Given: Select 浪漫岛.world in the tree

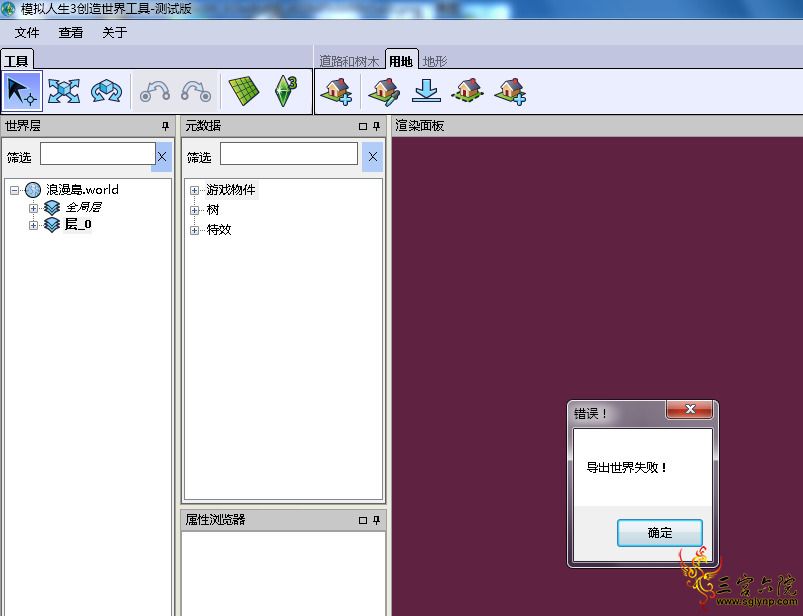Looking at the screenshot, I should 82,190.
